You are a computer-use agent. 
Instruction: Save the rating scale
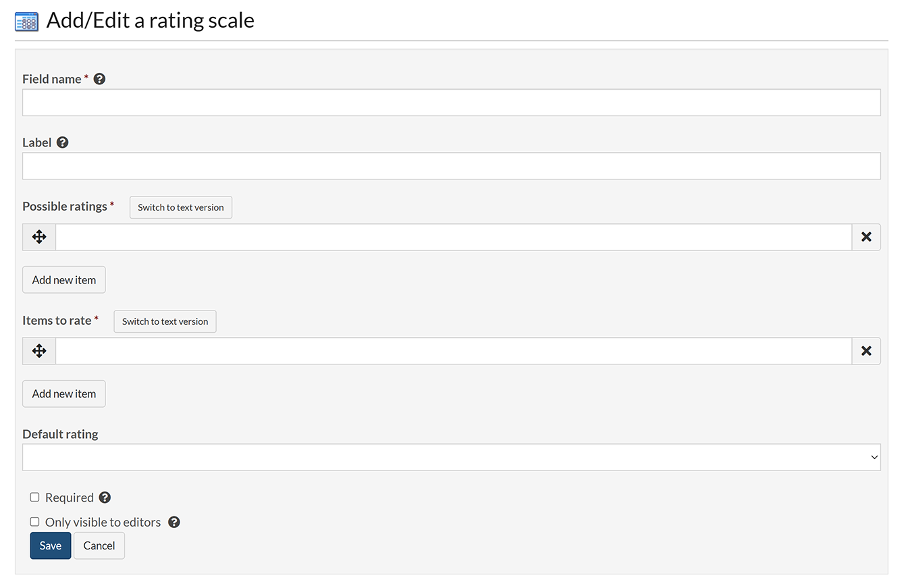point(51,545)
